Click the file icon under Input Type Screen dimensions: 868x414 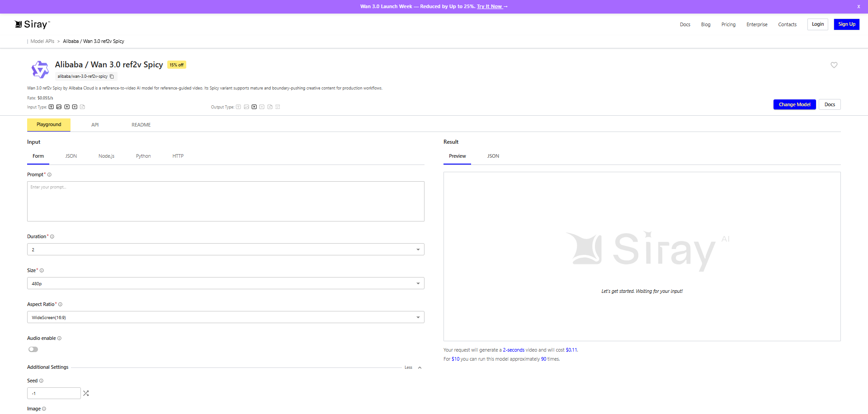point(82,107)
